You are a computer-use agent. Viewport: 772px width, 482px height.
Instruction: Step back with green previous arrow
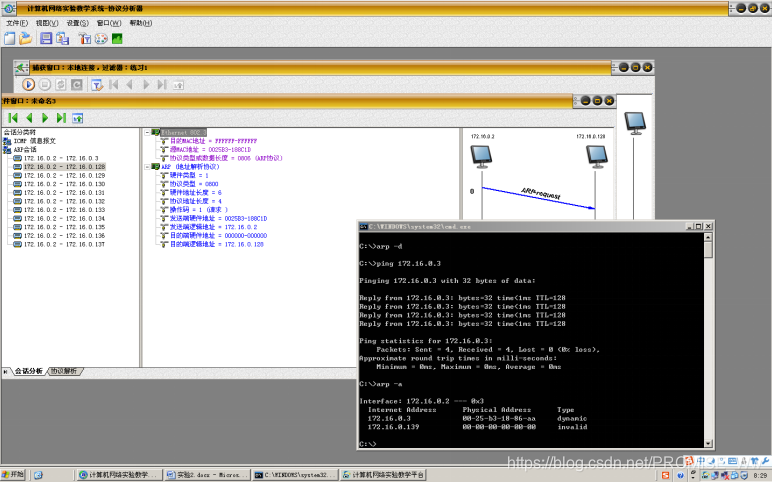point(30,118)
